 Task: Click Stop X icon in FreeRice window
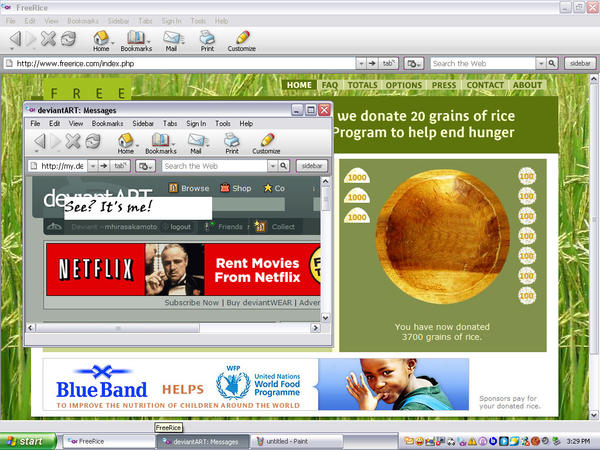tap(49, 38)
